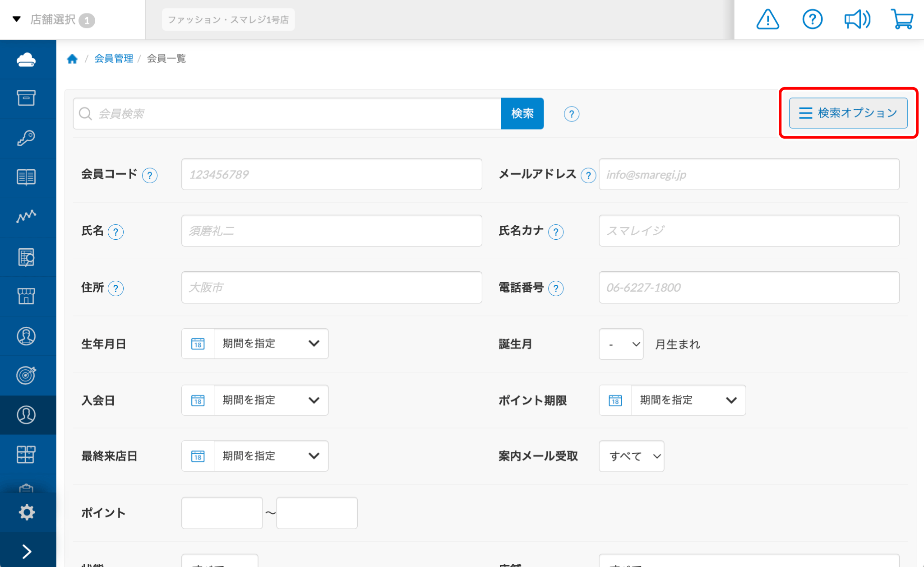Open the announcements megaphone icon
The height and width of the screenshot is (567, 924).
click(857, 20)
